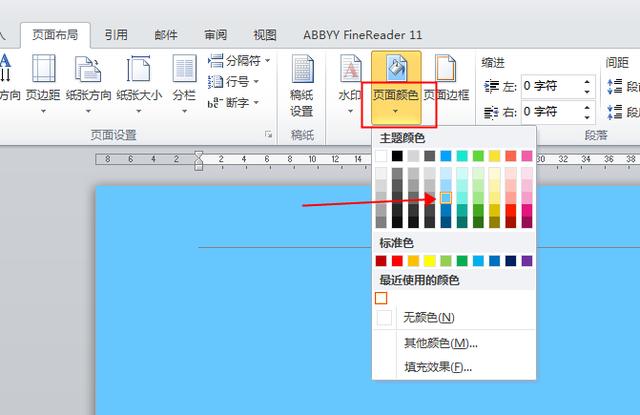
Task: Switch to the 引用 tab
Action: (x=116, y=35)
